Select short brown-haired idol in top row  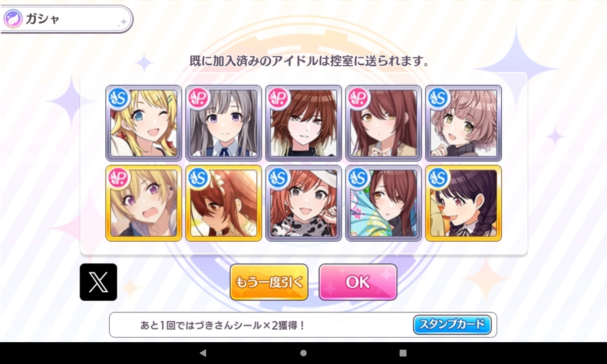pos(303,123)
